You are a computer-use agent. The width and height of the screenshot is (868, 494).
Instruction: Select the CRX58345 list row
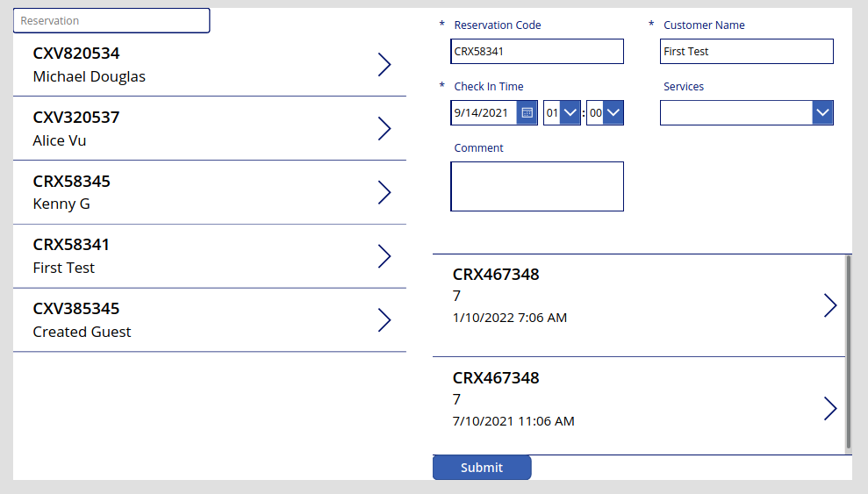click(x=210, y=192)
